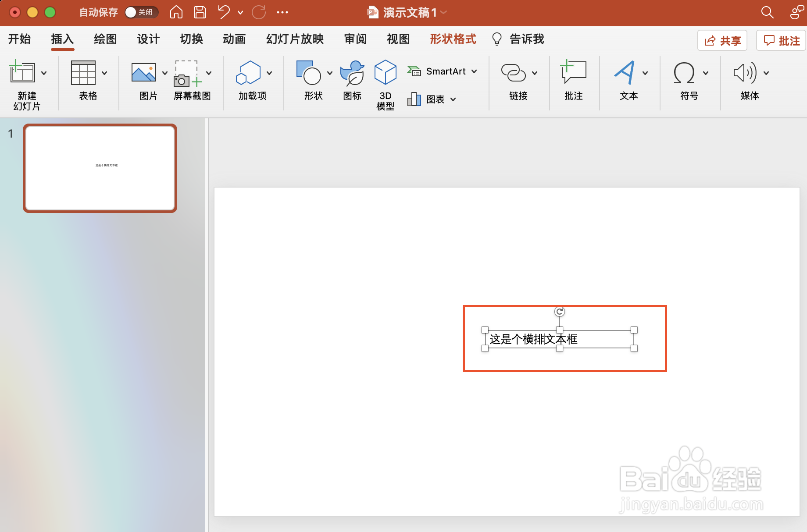This screenshot has width=807, height=532.
Task: Click the Redo icon
Action: click(x=259, y=12)
